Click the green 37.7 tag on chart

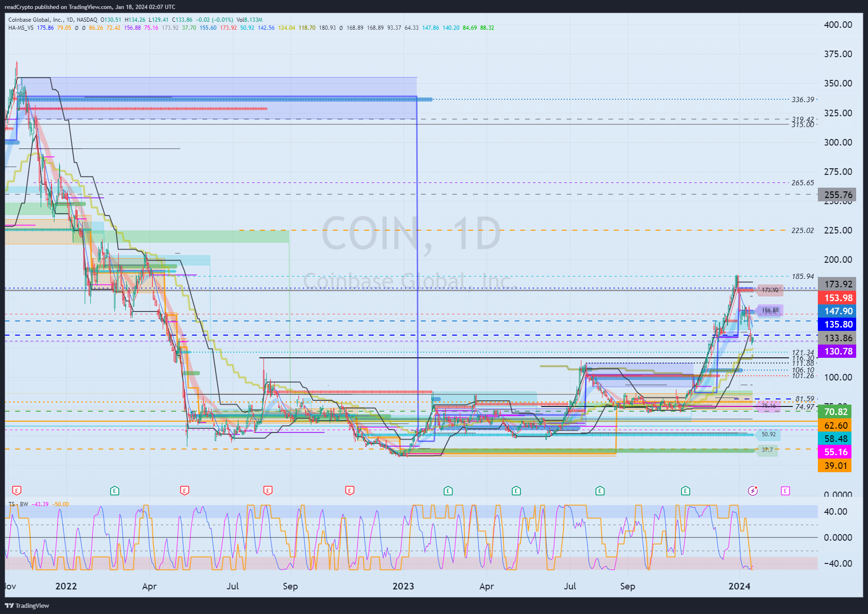767,450
